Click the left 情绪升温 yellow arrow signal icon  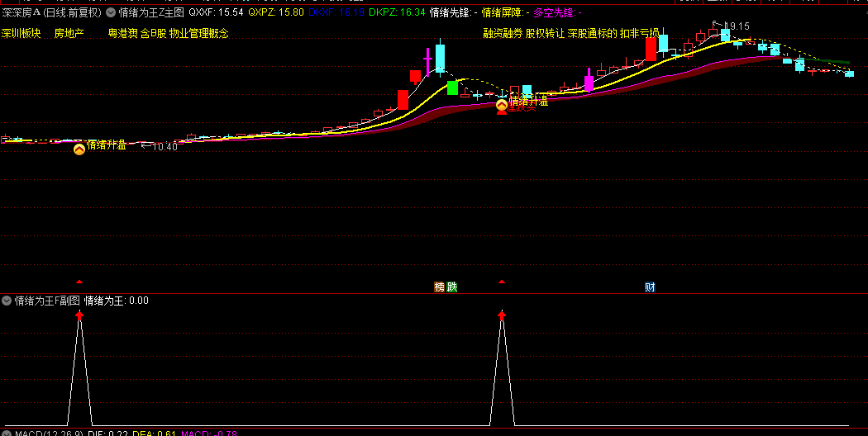pos(79,149)
